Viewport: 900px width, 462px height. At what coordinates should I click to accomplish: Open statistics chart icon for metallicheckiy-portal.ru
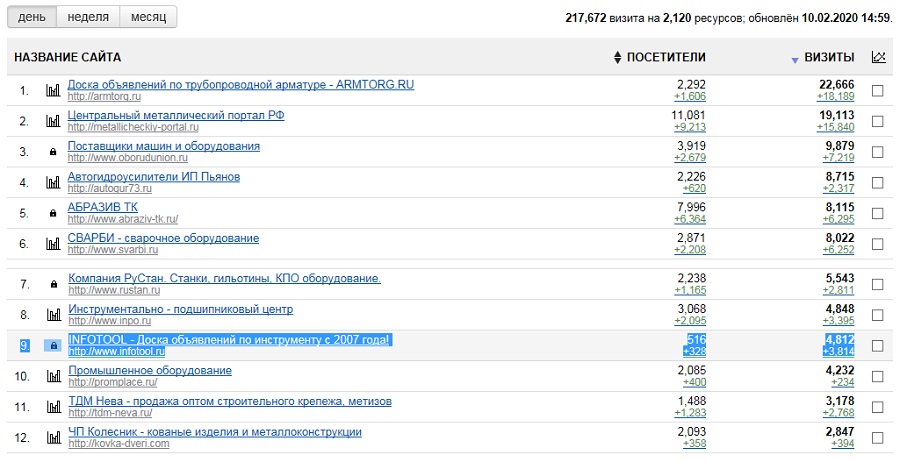click(x=53, y=121)
